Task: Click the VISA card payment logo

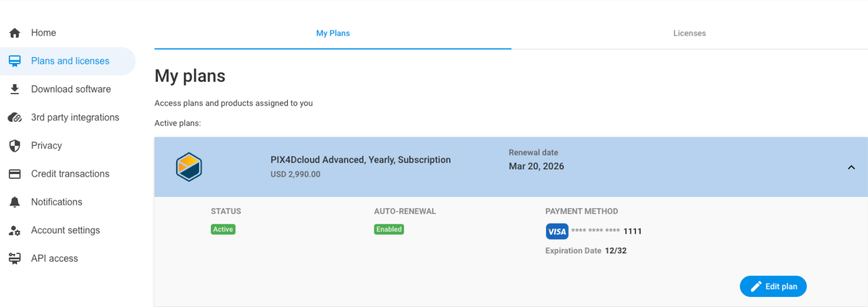Action: 557,231
